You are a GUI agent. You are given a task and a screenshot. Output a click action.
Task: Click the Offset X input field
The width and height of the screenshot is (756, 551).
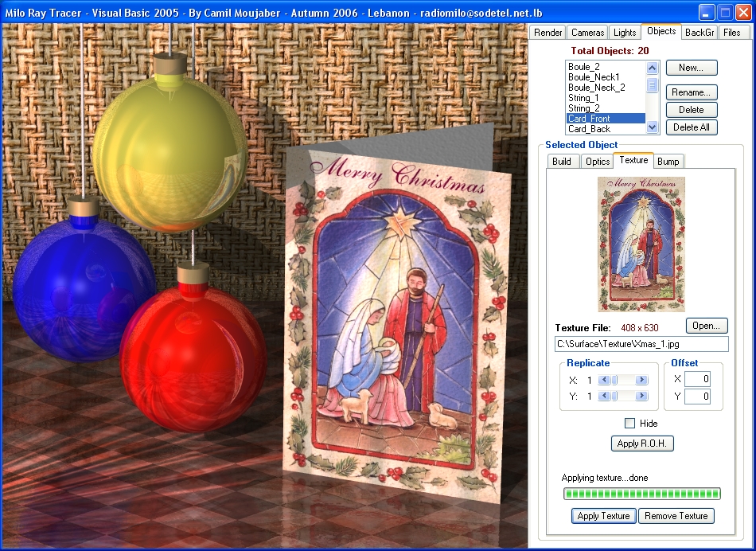click(697, 379)
